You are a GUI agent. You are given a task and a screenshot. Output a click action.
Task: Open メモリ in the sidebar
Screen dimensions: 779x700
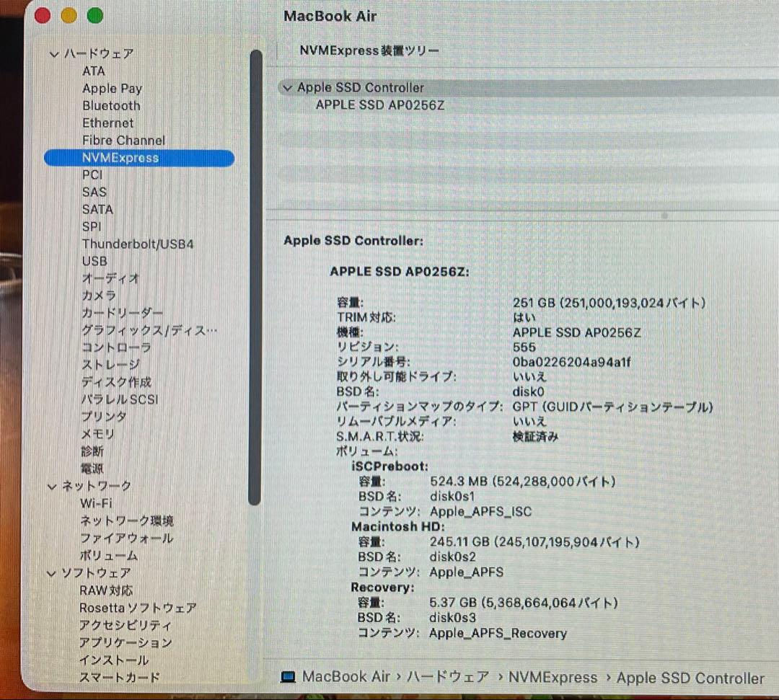click(x=98, y=434)
